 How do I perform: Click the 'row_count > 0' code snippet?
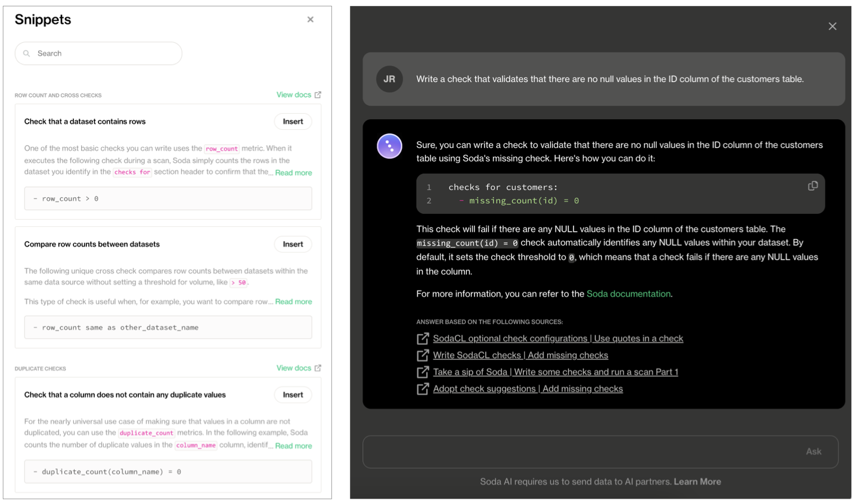pos(168,198)
